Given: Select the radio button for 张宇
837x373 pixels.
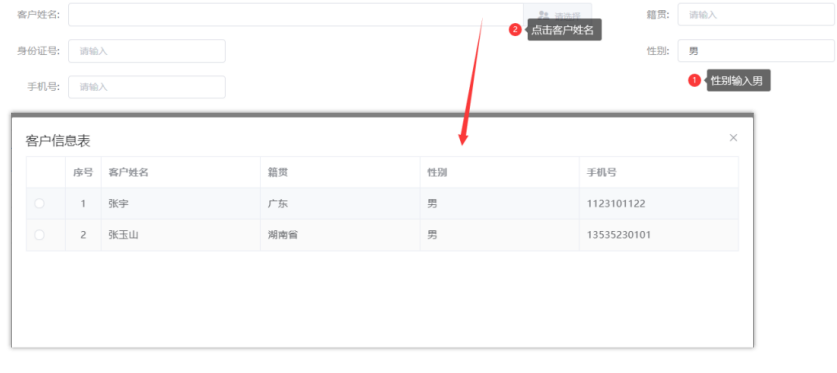Looking at the screenshot, I should [40, 203].
